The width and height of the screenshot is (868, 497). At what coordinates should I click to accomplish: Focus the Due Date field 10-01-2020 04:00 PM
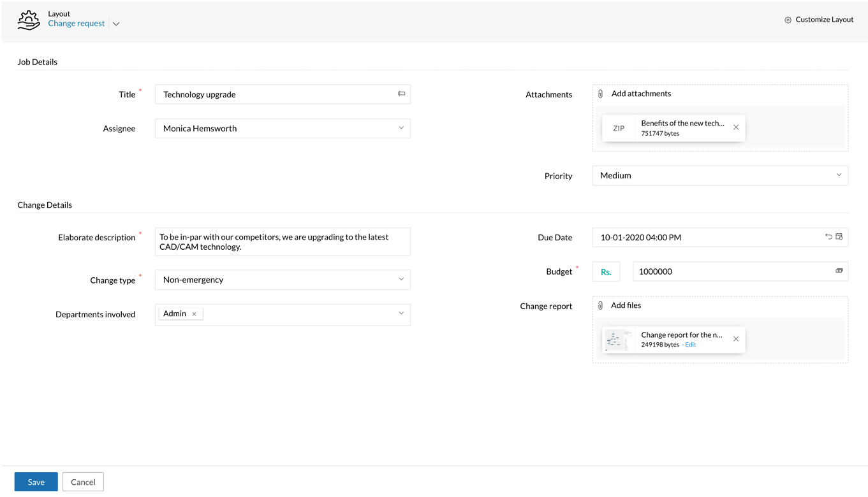coord(720,238)
